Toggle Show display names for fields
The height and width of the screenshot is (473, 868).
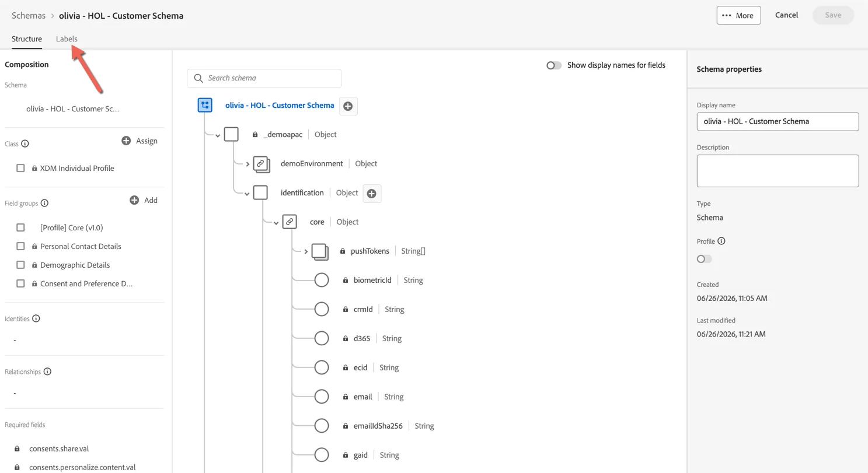pyautogui.click(x=554, y=65)
